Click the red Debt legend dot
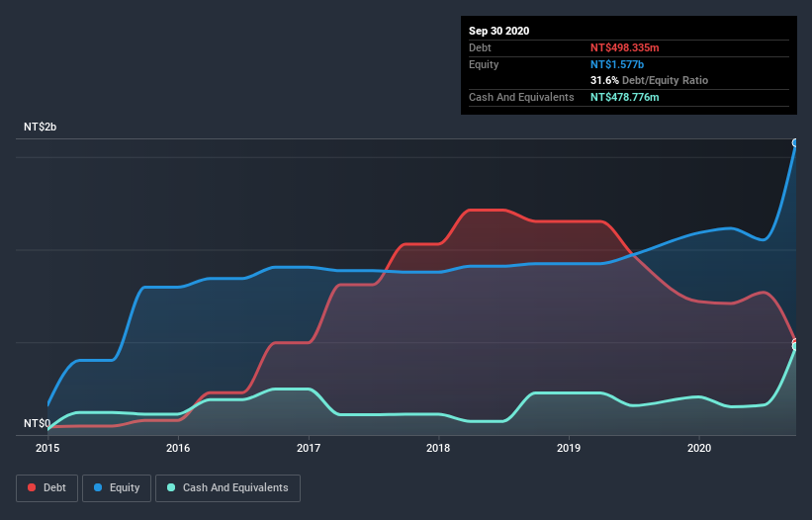The image size is (812, 520). (x=32, y=487)
